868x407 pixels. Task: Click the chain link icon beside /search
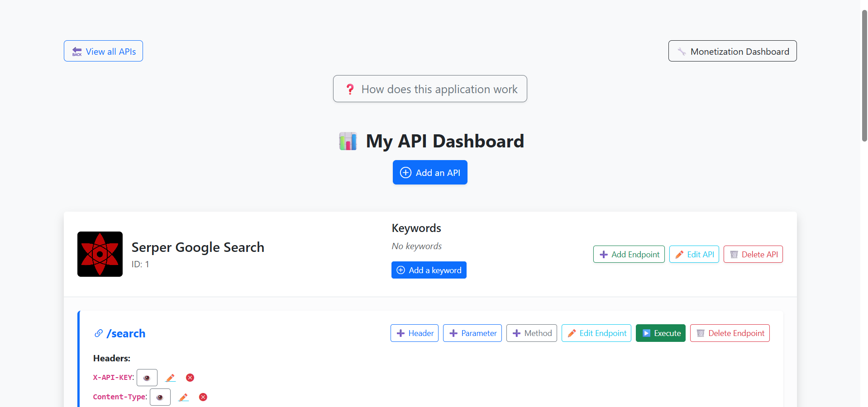point(98,333)
